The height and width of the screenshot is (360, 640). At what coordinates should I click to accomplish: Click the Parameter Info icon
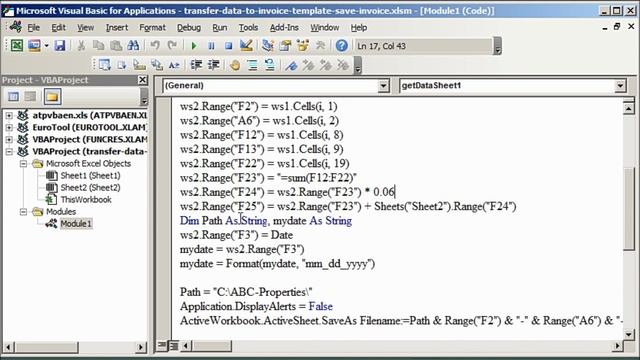[157, 65]
